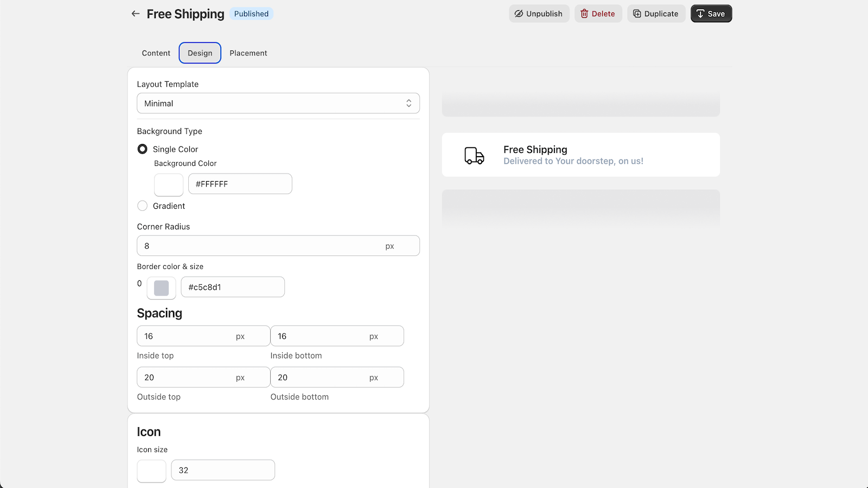Open the gray border color swatch
The image size is (868, 488).
(162, 288)
